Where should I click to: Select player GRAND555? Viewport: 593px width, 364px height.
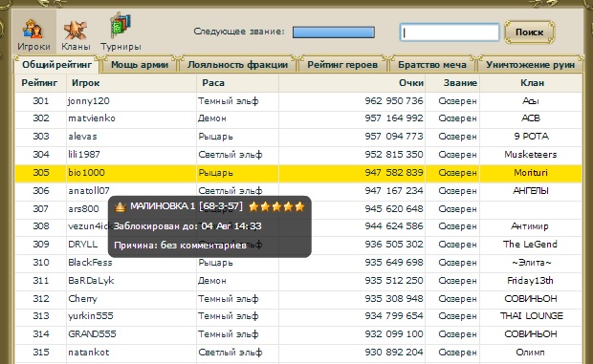coord(92,334)
